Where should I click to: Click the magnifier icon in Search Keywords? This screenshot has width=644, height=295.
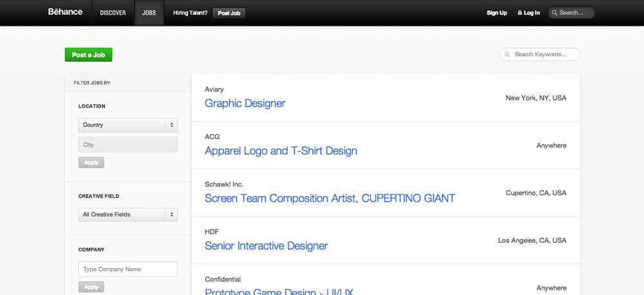click(507, 54)
